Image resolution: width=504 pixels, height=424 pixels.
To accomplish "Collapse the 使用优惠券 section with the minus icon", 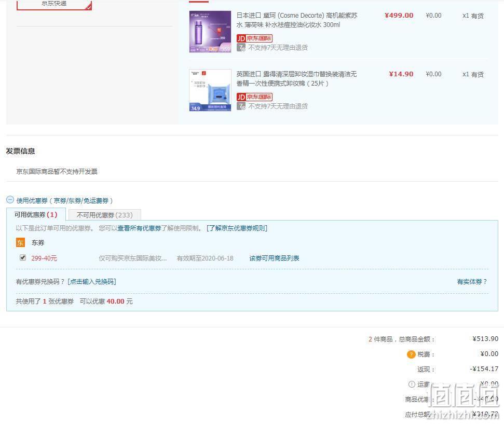I will [10, 200].
